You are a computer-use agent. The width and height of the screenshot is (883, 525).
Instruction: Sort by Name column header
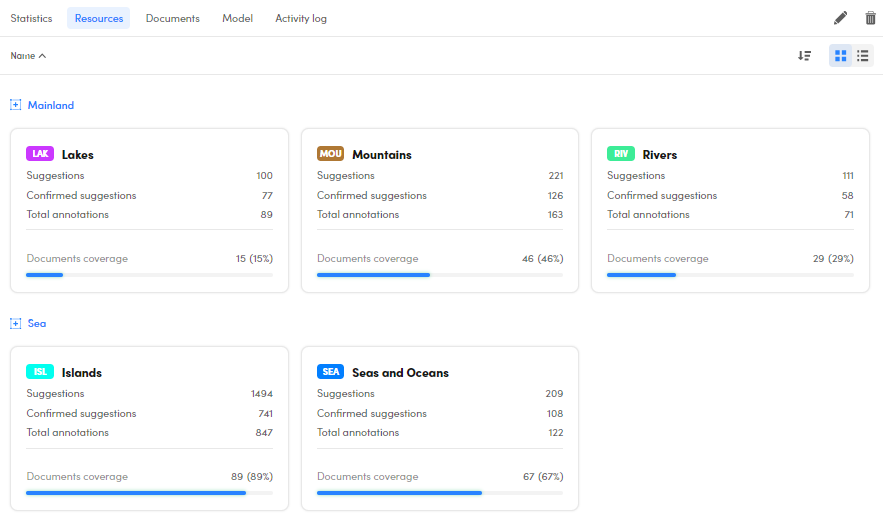[x=28, y=56]
